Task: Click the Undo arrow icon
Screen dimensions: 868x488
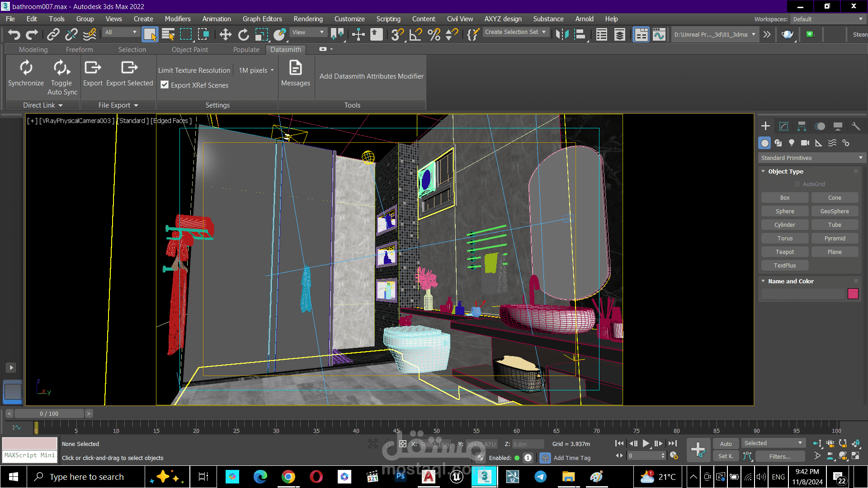Action: click(14, 34)
